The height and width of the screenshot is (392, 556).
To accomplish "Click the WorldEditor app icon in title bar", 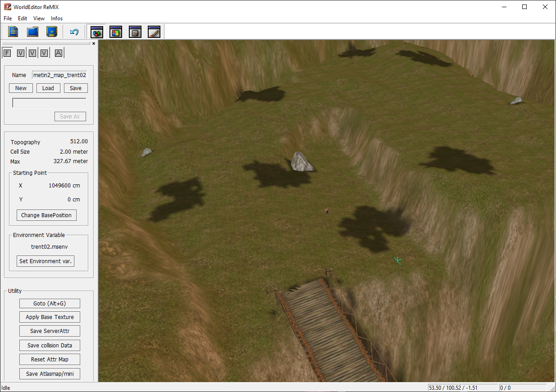I will pos(7,7).
